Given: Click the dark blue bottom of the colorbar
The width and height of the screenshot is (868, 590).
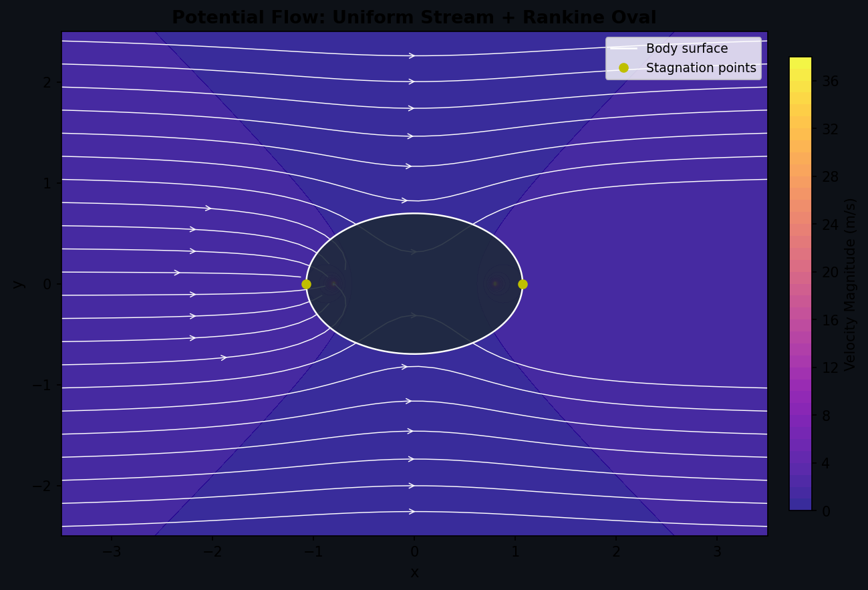Looking at the screenshot, I should [800, 505].
